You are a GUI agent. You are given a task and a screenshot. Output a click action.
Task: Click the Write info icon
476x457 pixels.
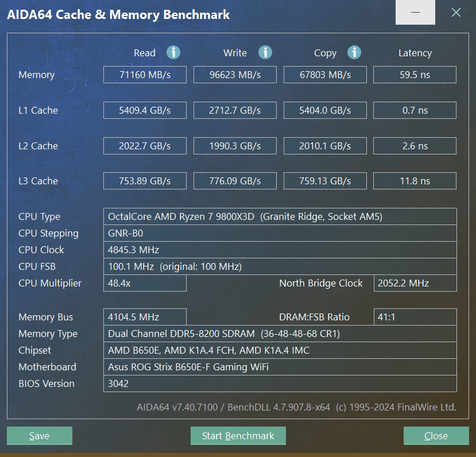click(x=265, y=52)
